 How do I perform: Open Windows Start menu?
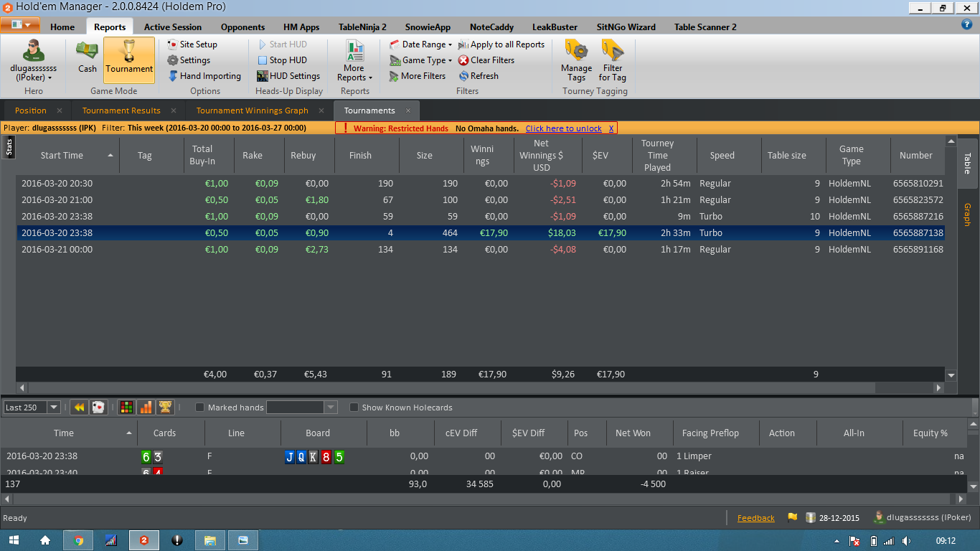click(14, 540)
